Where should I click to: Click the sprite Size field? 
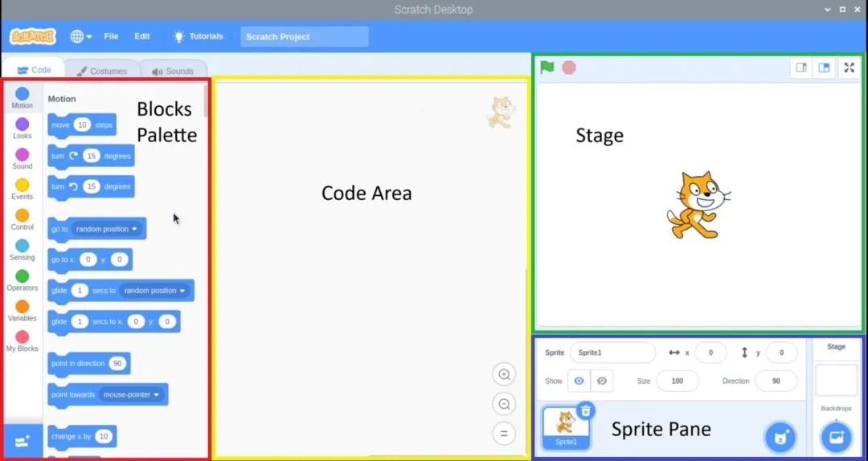[x=678, y=381]
